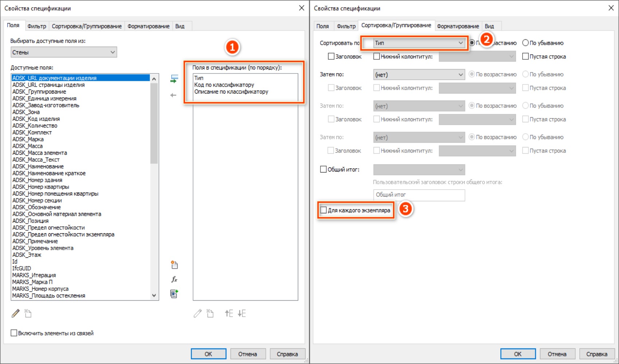Select 'ADSK_Марка' in available fields list

[x=28, y=139]
